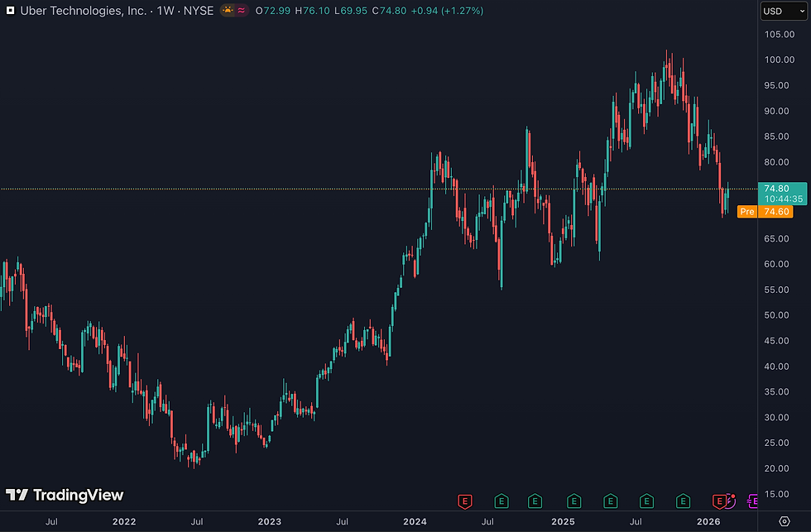Click the 15.00 price axis label
The image size is (811, 532).
[x=776, y=494]
